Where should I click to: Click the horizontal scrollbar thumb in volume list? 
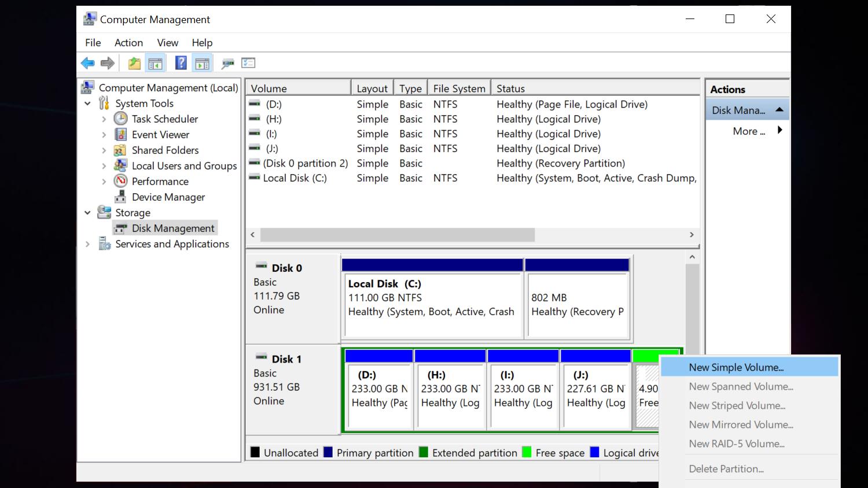[398, 235]
